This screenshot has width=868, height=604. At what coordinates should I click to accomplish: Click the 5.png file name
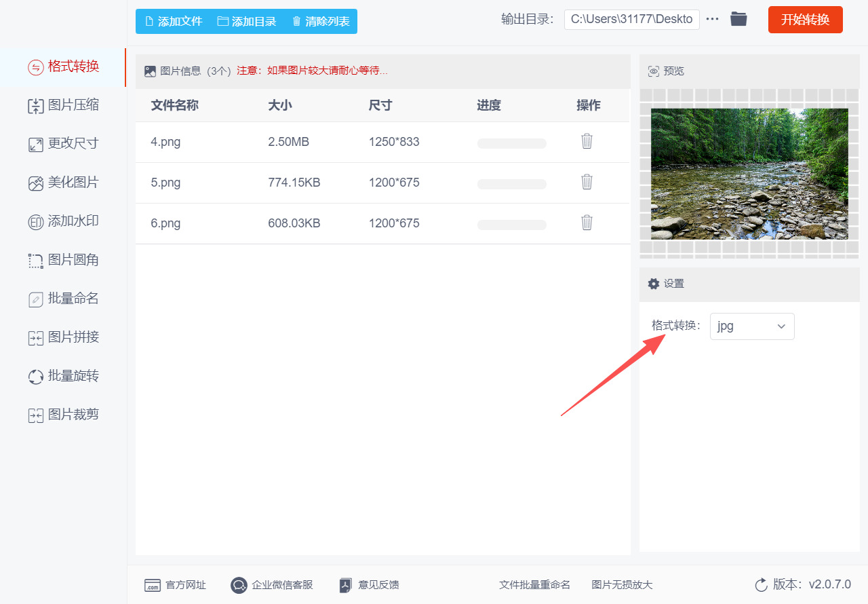pyautogui.click(x=165, y=183)
